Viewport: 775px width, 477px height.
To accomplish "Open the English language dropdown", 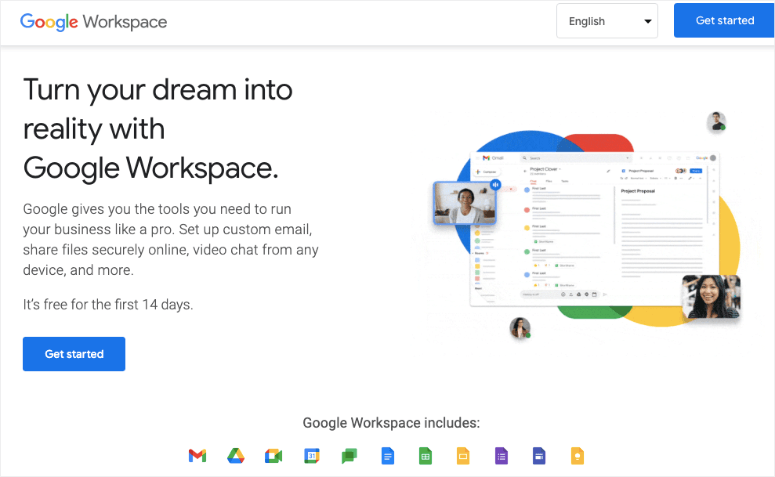I will [606, 21].
